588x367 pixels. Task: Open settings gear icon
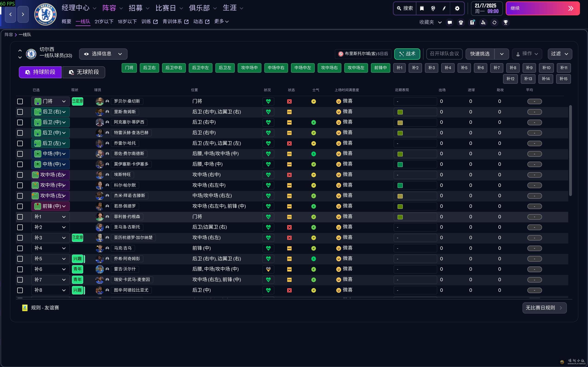[457, 8]
